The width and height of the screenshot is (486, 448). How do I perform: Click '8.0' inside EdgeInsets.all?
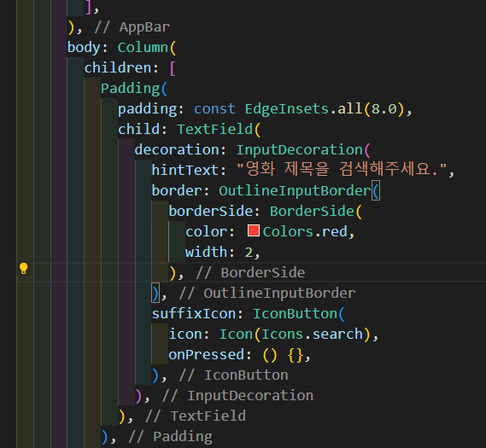(x=384, y=109)
